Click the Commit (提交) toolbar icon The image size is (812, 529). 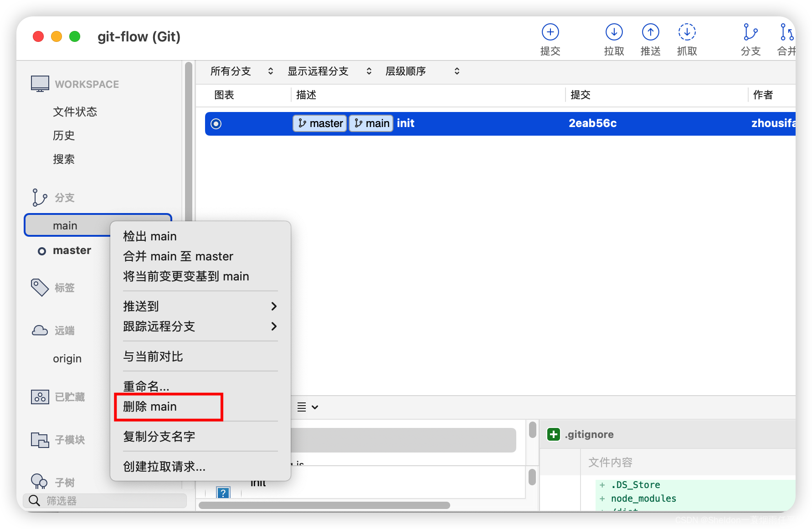(x=550, y=32)
